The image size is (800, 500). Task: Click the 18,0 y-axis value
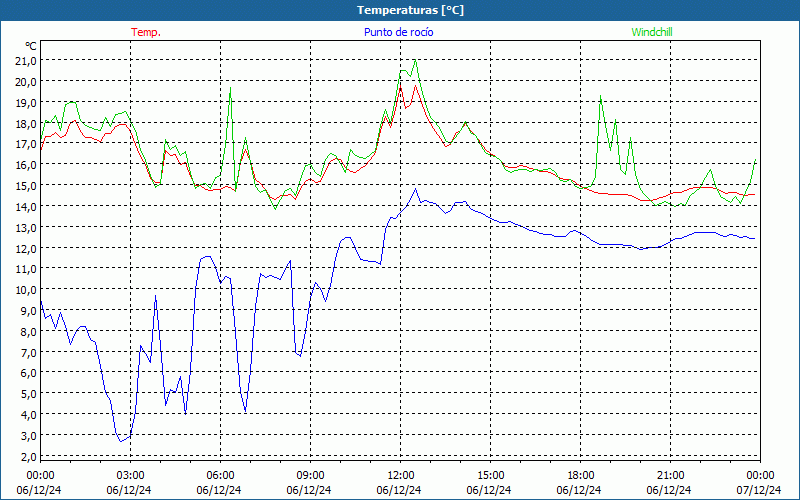click(28, 123)
